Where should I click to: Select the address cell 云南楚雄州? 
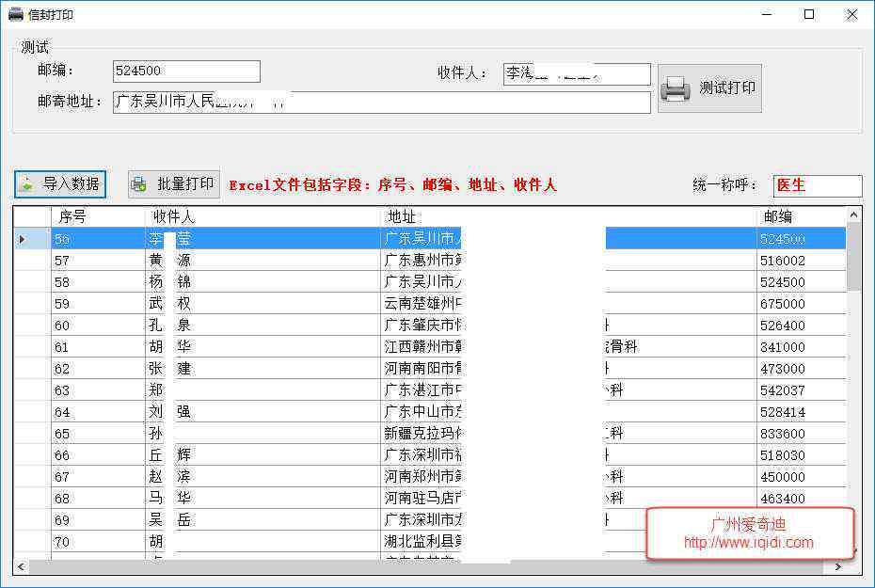(x=568, y=304)
